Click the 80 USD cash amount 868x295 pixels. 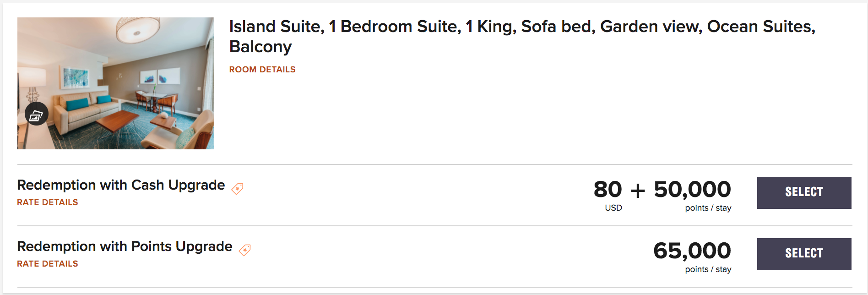(608, 190)
